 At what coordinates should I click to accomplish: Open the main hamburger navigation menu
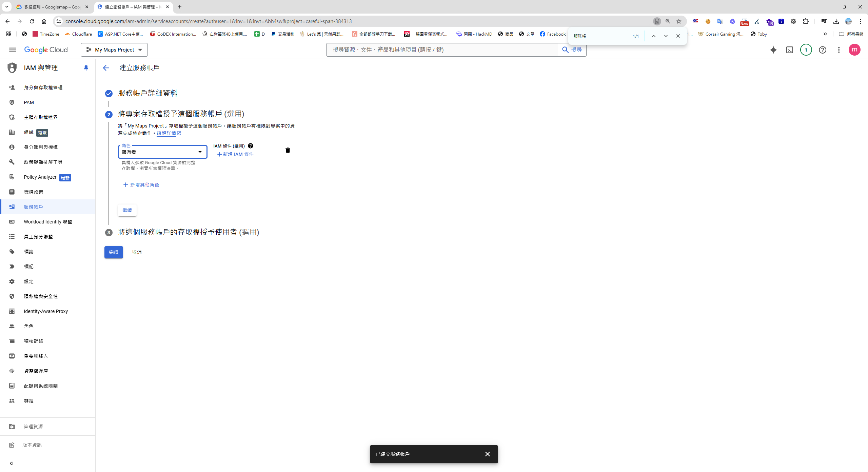coord(13,50)
